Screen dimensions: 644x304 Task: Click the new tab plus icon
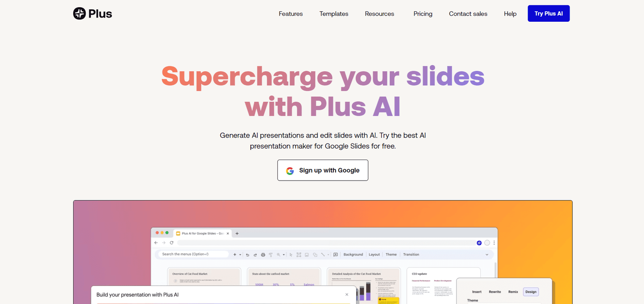pos(237,233)
